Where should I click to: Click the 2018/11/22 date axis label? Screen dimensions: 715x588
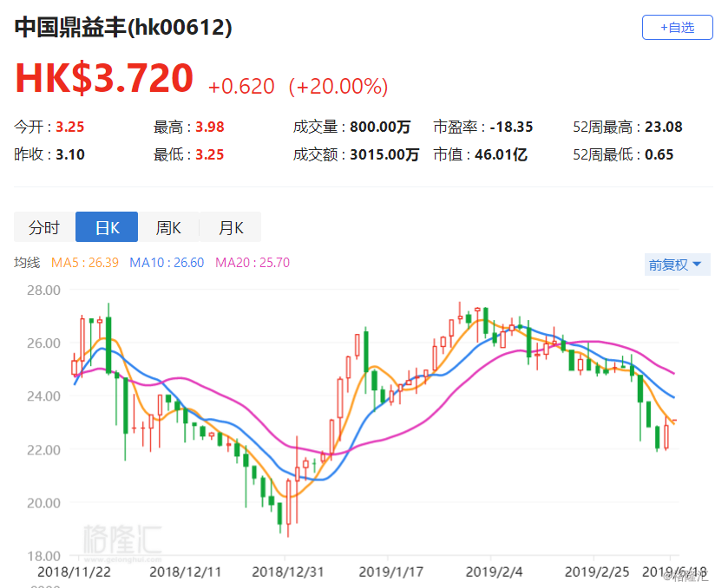pyautogui.click(x=74, y=572)
